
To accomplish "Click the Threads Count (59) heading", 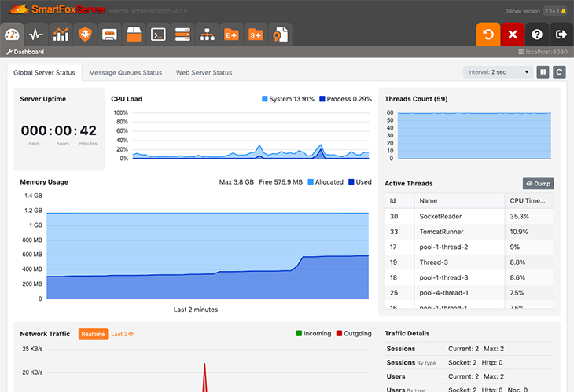I will [x=416, y=99].
